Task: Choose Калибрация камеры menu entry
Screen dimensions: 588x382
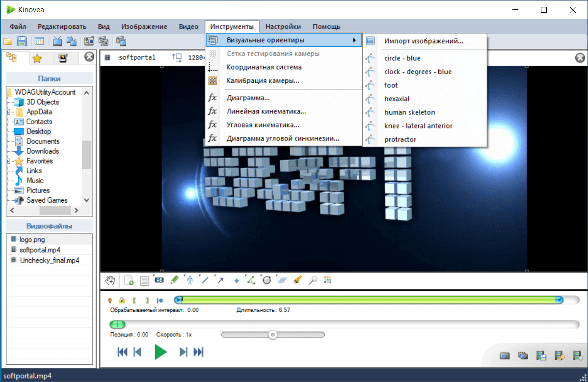Action: [x=284, y=81]
